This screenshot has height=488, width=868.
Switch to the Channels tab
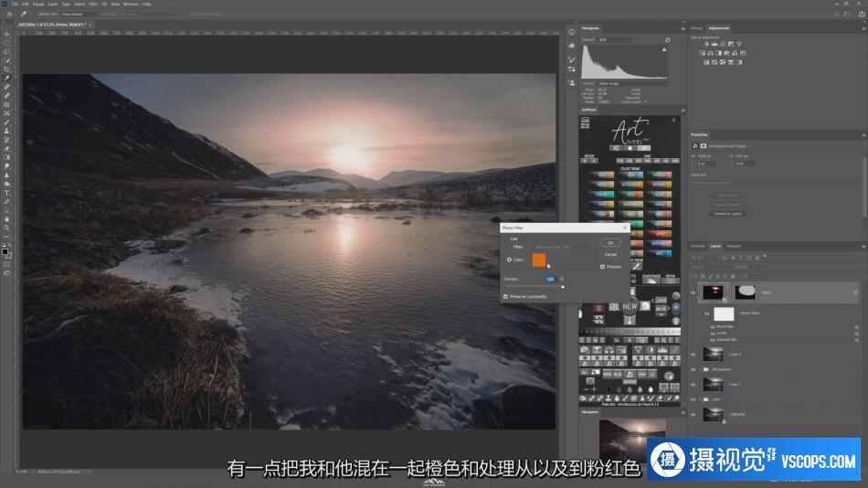(x=734, y=246)
